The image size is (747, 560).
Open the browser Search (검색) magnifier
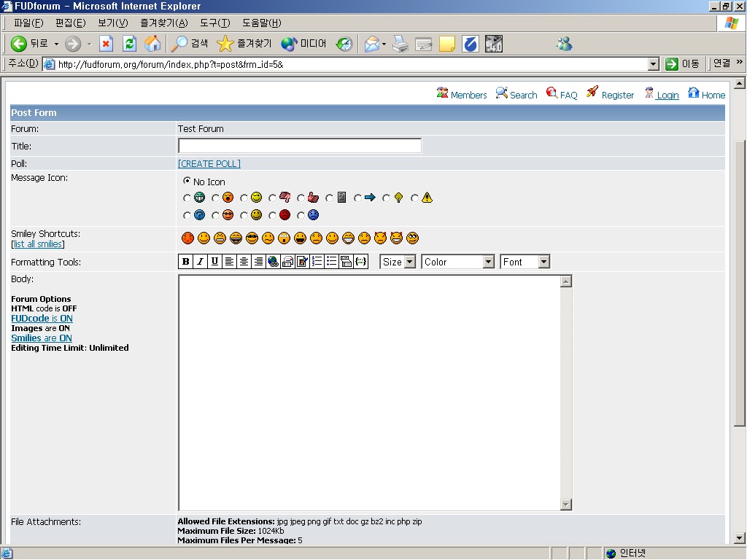190,44
